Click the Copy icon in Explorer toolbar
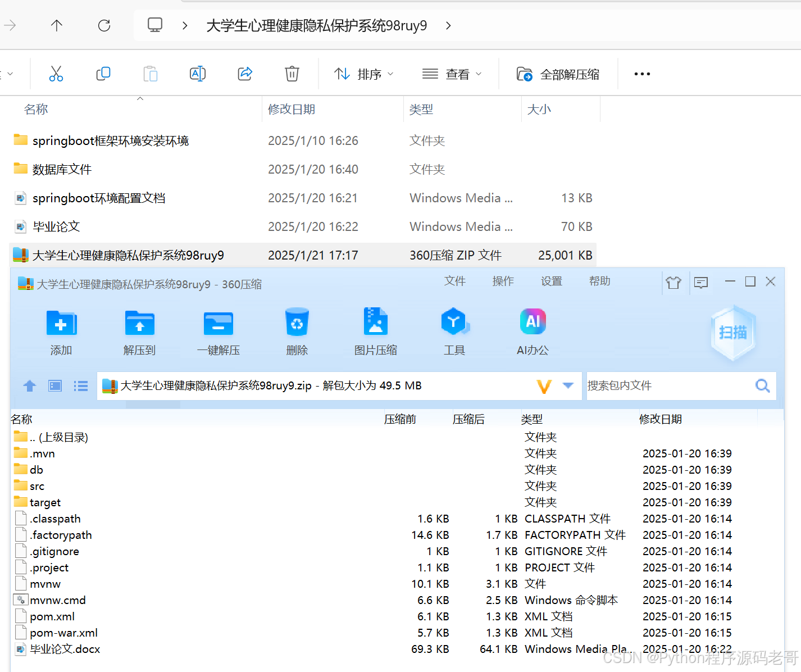The image size is (801, 672). pos(103,74)
